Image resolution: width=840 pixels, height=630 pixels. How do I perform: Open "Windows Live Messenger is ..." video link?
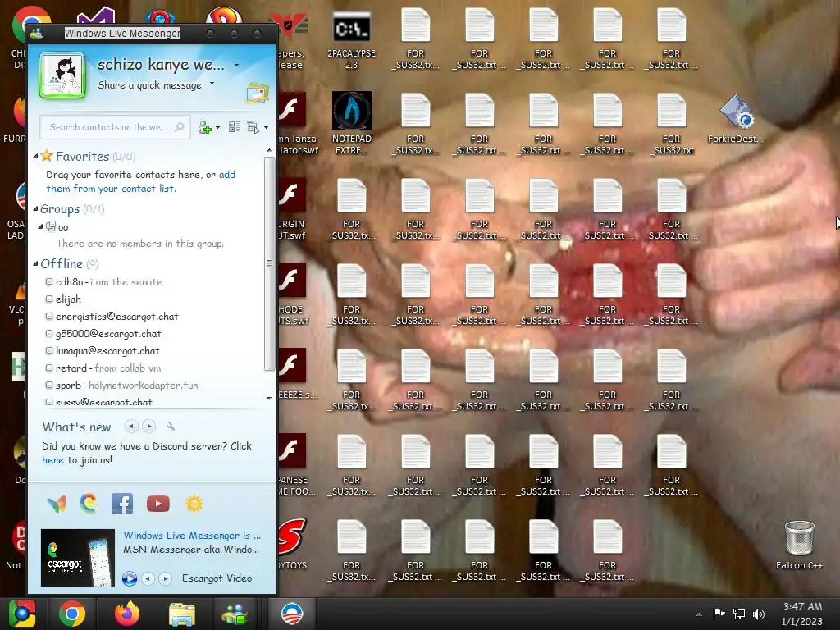pos(192,535)
